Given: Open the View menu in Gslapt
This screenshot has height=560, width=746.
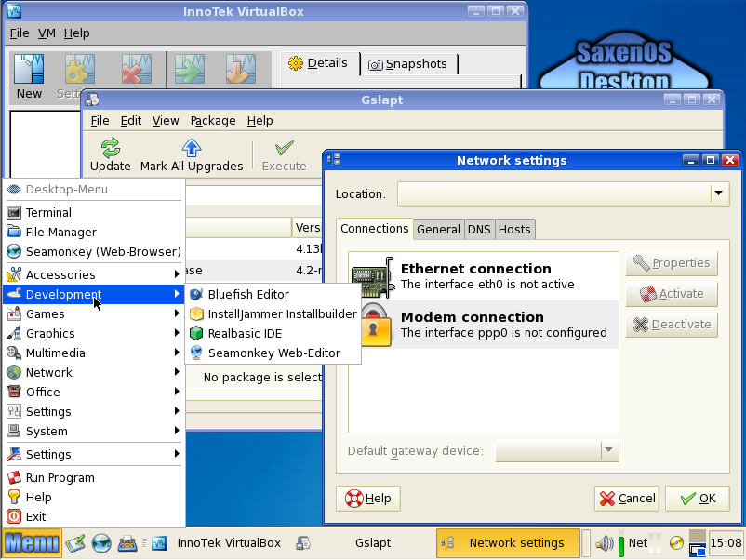Looking at the screenshot, I should (165, 121).
